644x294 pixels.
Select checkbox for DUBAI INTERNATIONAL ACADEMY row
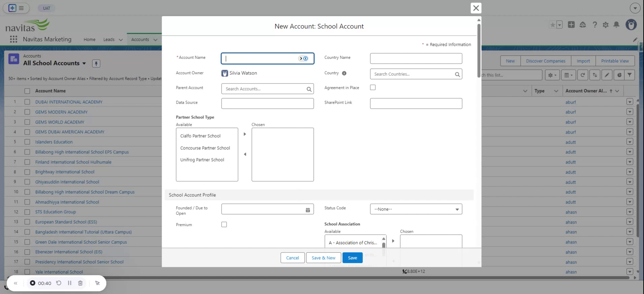point(27,102)
